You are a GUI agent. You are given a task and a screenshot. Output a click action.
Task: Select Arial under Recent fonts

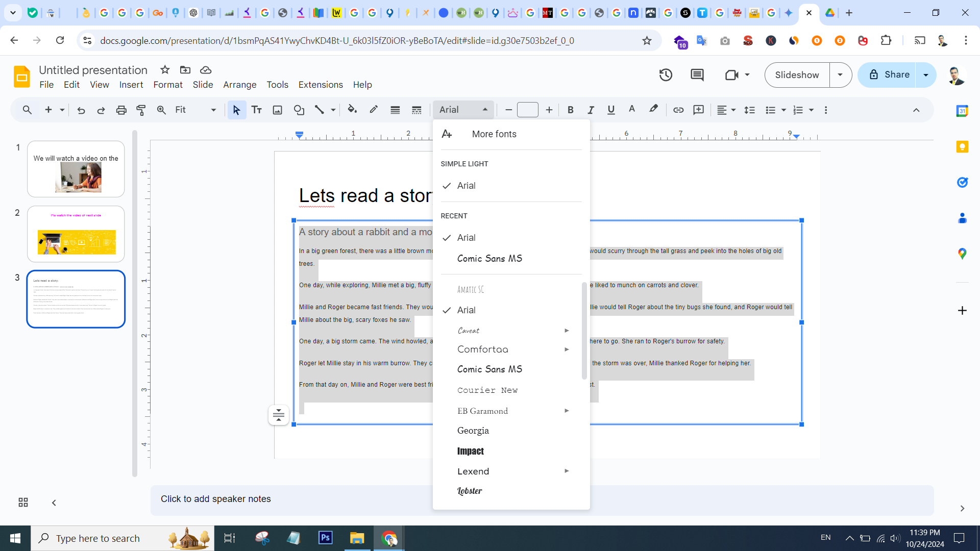[511, 238]
